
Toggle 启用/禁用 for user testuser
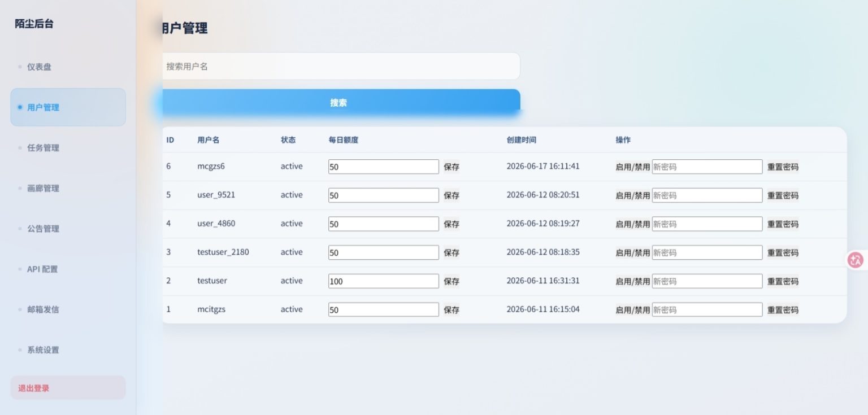pos(633,282)
